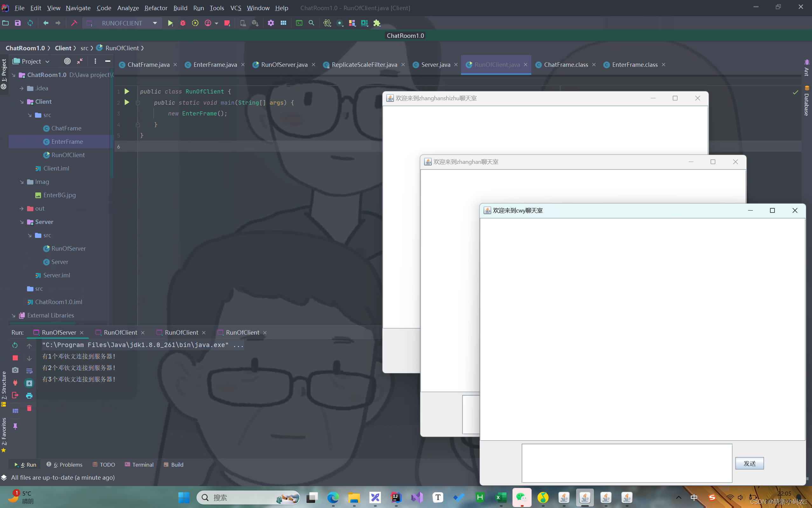Select ChatFrame class in project tree
Image resolution: width=812 pixels, height=508 pixels.
(66, 128)
